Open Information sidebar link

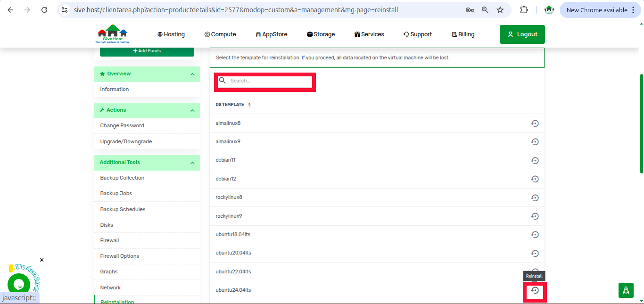pyautogui.click(x=115, y=89)
